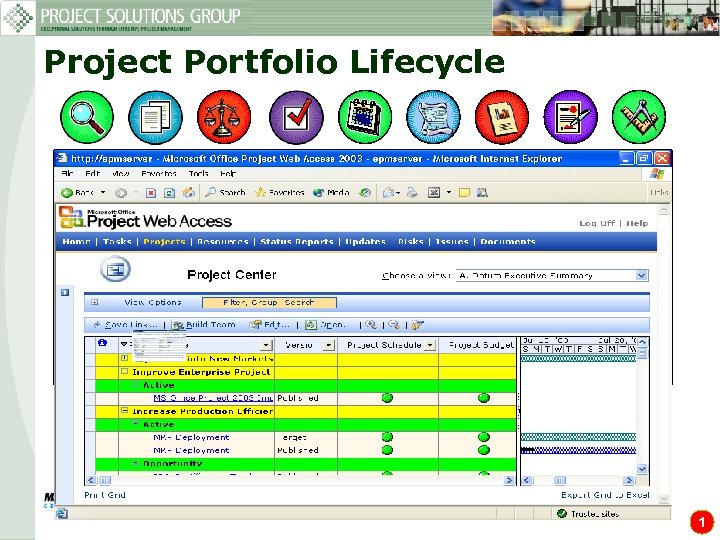Click the Media toolbar button
Screen dimensions: 720x540
coord(331,192)
